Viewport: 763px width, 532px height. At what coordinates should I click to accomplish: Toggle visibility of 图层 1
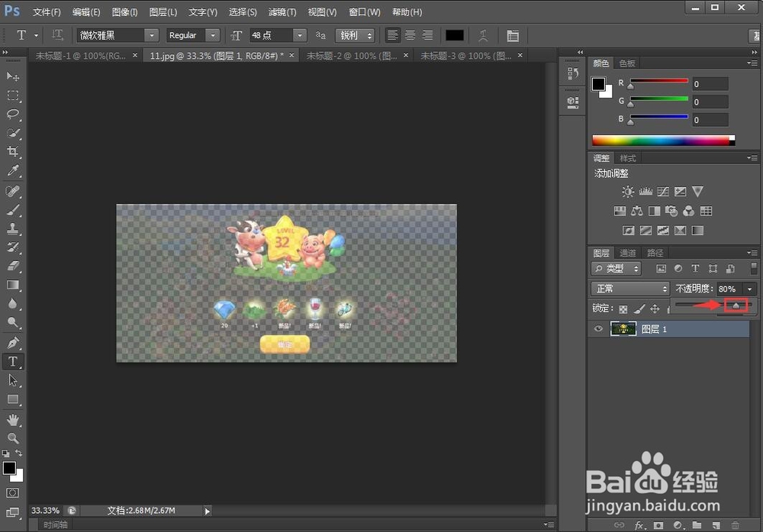pyautogui.click(x=598, y=328)
